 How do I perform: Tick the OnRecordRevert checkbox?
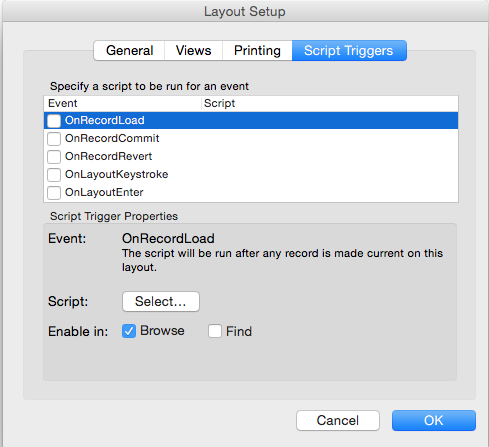54,157
